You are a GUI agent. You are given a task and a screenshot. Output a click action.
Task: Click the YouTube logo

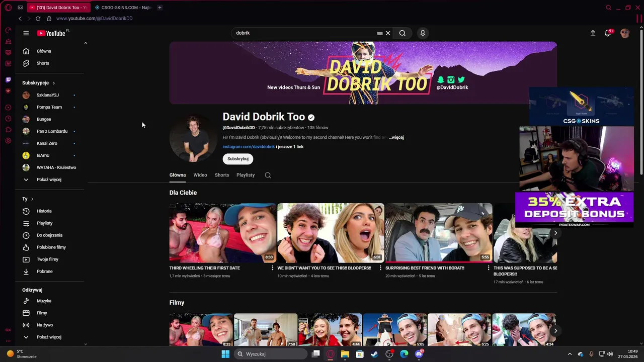tap(52, 33)
